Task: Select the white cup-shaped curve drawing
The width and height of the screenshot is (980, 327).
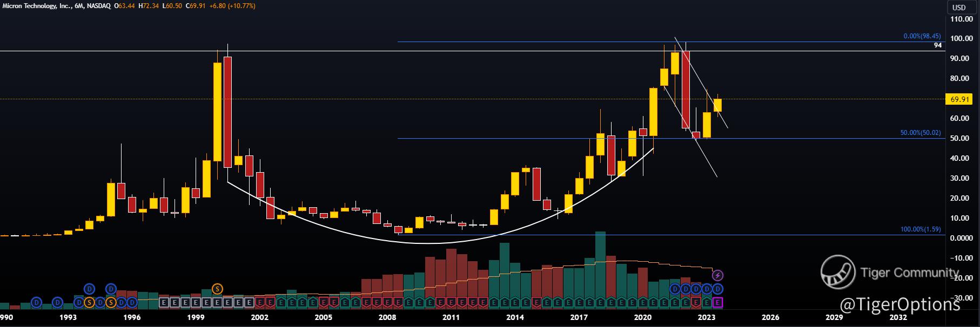Action: pyautogui.click(x=427, y=243)
